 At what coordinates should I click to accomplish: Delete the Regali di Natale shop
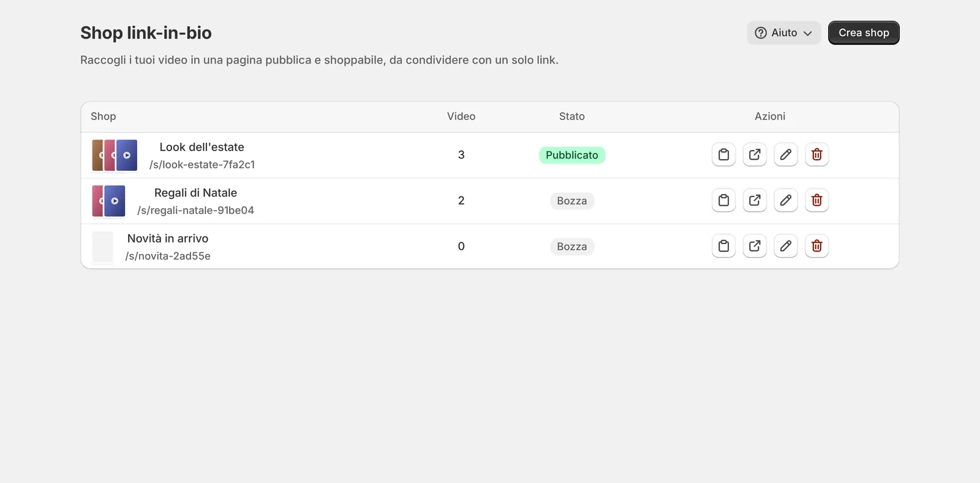click(816, 200)
